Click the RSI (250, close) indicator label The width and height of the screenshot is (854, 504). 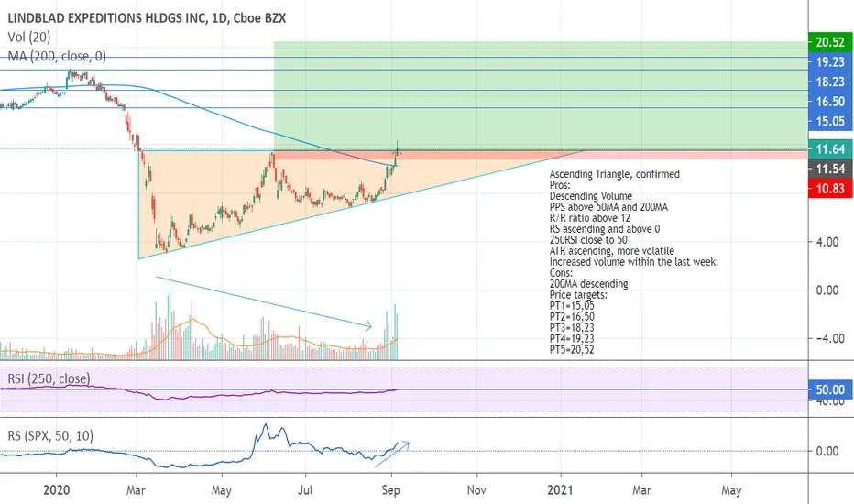pyautogui.click(x=49, y=378)
